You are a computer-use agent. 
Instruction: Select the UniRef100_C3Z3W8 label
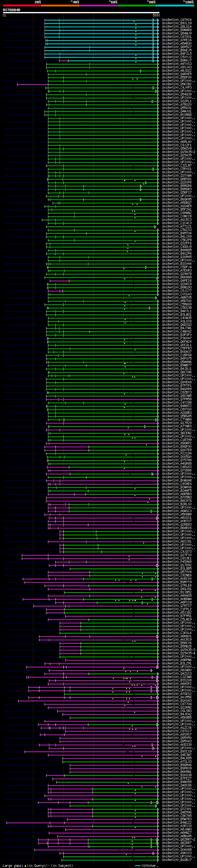coord(177,677)
